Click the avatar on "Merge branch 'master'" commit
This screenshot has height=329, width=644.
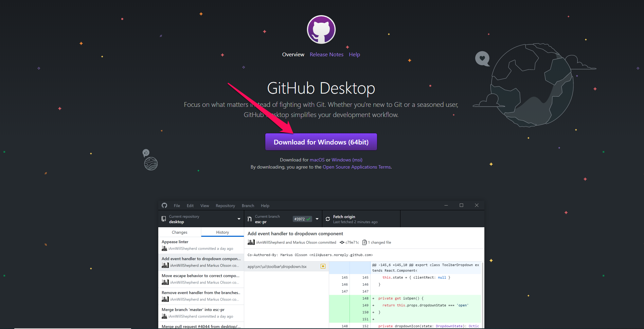tap(164, 316)
